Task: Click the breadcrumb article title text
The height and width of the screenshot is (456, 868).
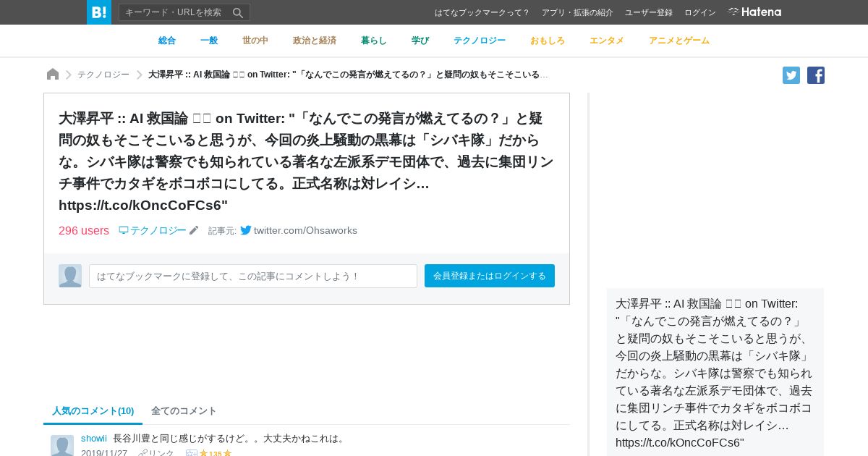Action: click(348, 75)
